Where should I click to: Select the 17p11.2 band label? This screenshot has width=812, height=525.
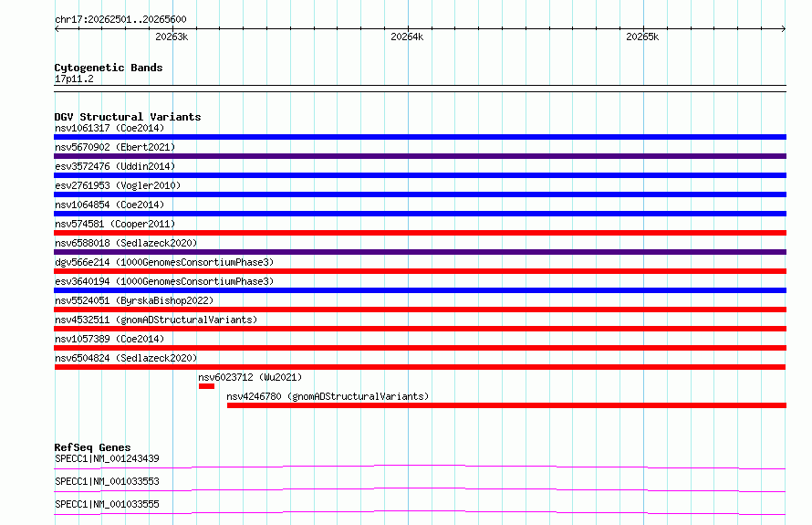point(74,79)
